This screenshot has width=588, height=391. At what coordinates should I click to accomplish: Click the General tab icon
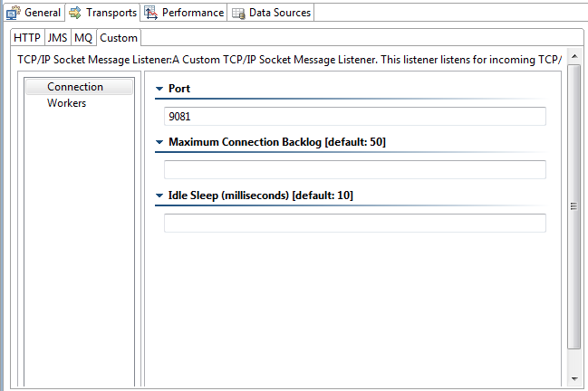(x=13, y=13)
